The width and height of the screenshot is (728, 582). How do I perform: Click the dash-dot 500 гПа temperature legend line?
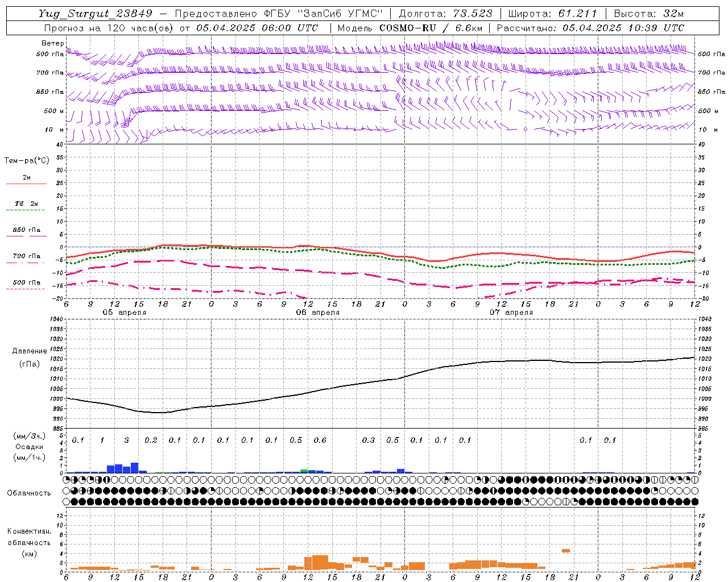coord(26,289)
